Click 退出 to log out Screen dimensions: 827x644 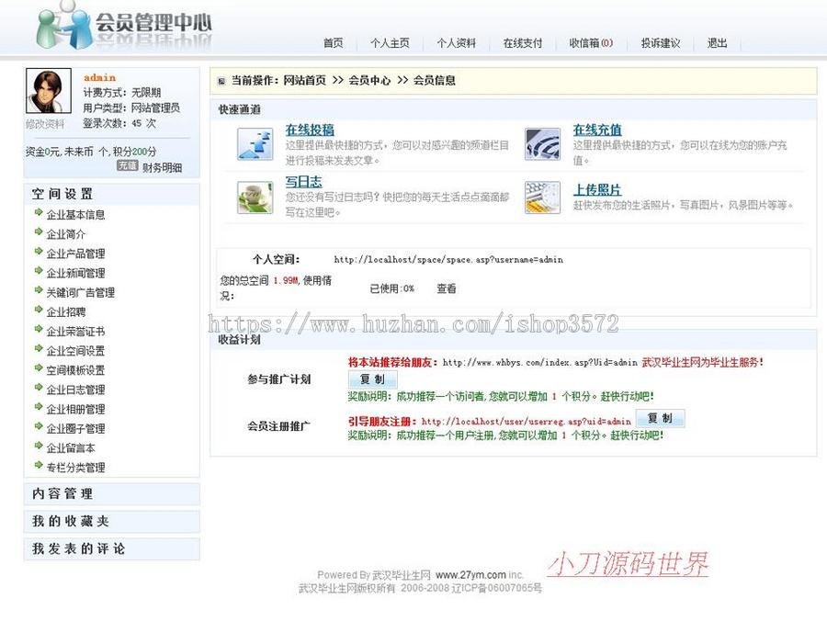[716, 41]
